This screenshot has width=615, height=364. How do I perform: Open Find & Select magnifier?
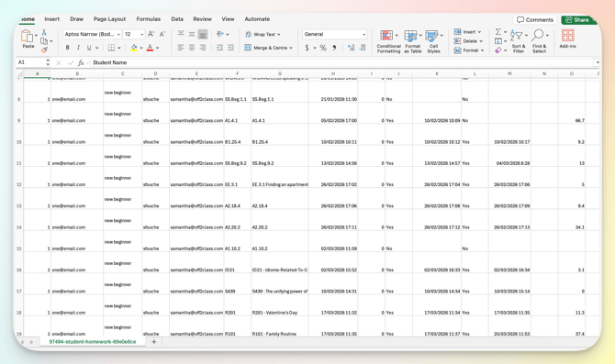coord(540,41)
